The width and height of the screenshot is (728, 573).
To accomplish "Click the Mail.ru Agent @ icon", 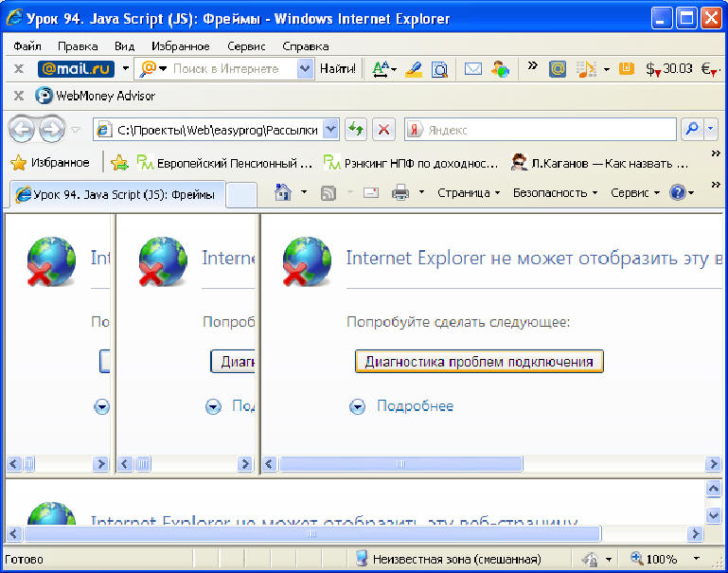I will pos(558,69).
